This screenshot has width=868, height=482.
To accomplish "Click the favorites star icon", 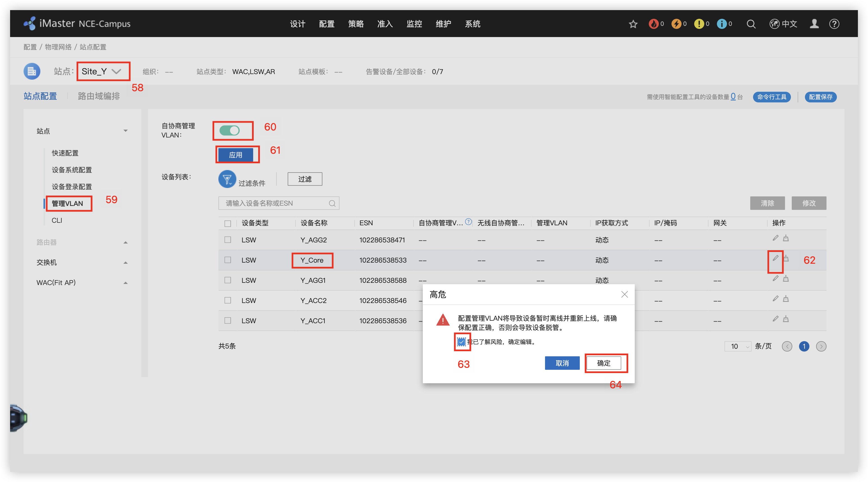I will tap(633, 24).
